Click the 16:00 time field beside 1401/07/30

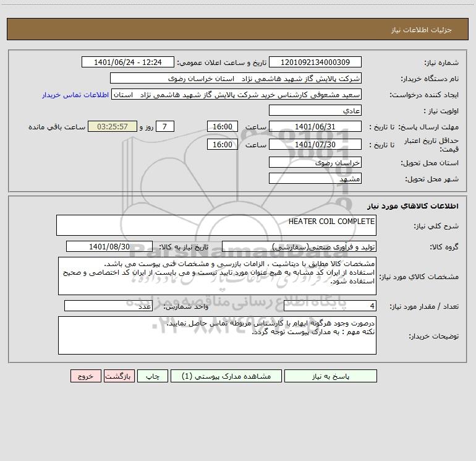tap(222, 144)
